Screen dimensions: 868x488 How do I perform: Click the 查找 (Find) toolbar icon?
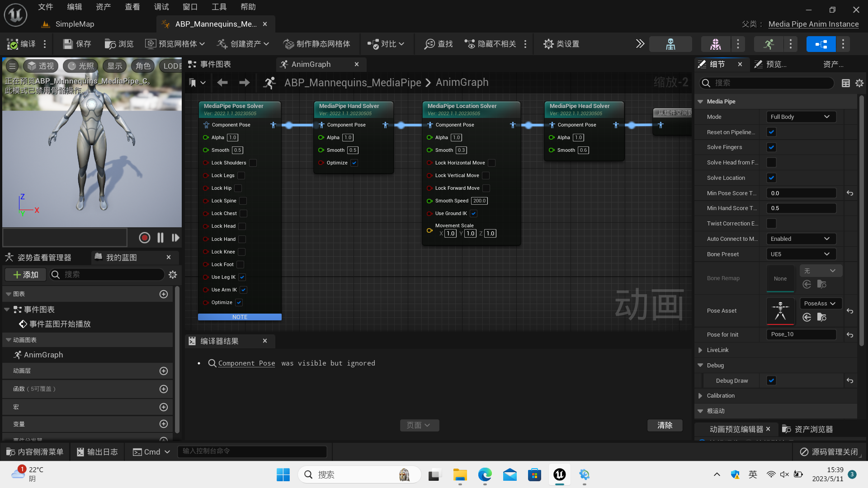point(438,44)
